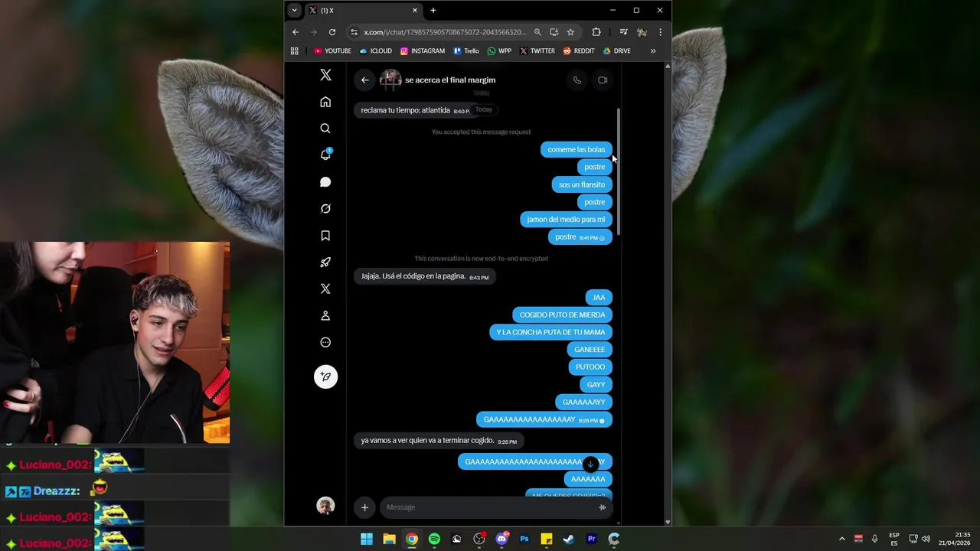980x551 pixels.
Task: Open Bookmarks in the X sidebar
Action: (325, 236)
